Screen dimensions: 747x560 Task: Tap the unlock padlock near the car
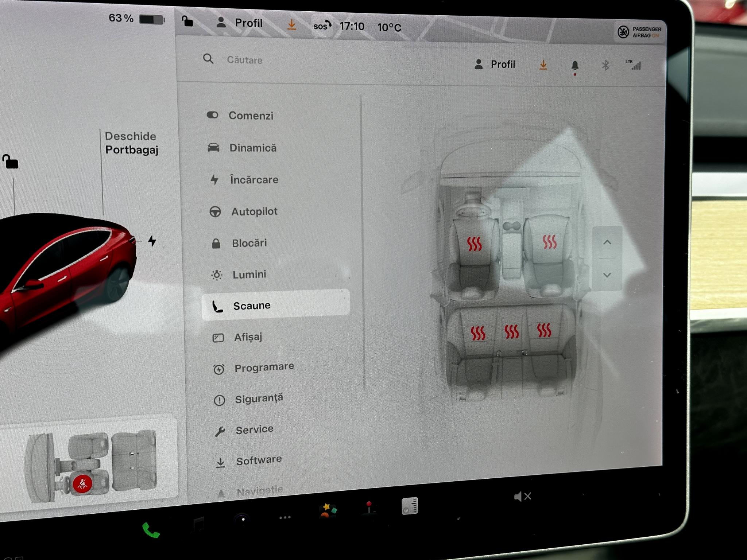point(10,162)
